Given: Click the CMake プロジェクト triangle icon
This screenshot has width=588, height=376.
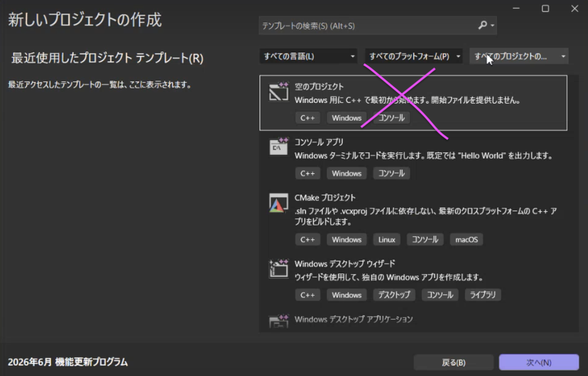Looking at the screenshot, I should (279, 203).
